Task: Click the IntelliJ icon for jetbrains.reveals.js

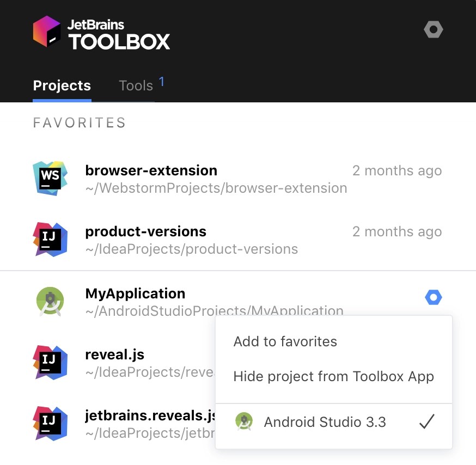Action: pos(50,422)
